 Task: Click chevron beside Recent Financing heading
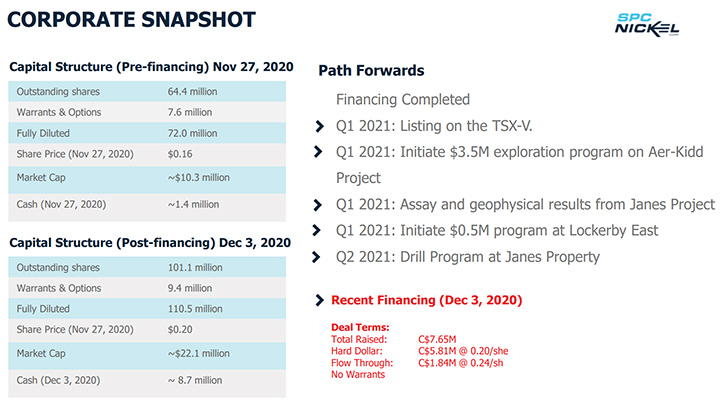[319, 300]
